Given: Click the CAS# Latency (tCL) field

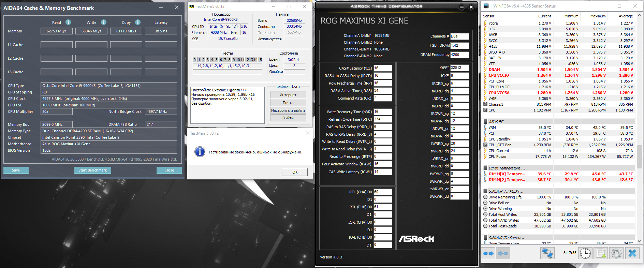Looking at the screenshot, I should click(383, 68).
